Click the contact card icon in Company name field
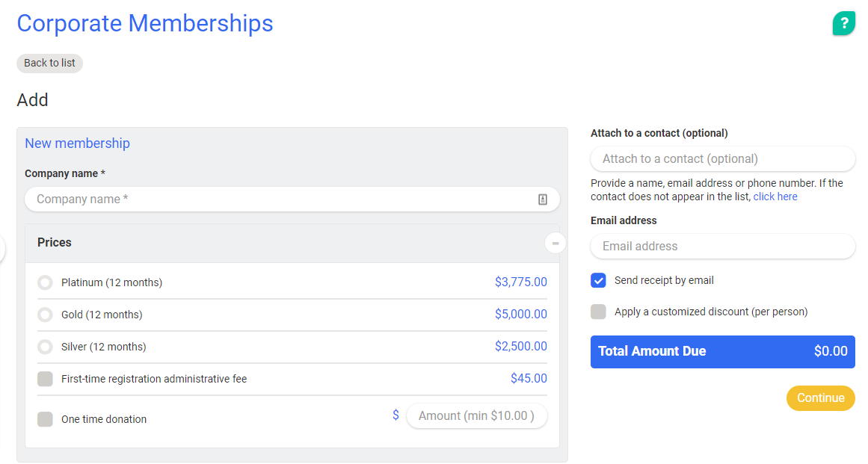This screenshot has height=464, width=868. click(543, 199)
